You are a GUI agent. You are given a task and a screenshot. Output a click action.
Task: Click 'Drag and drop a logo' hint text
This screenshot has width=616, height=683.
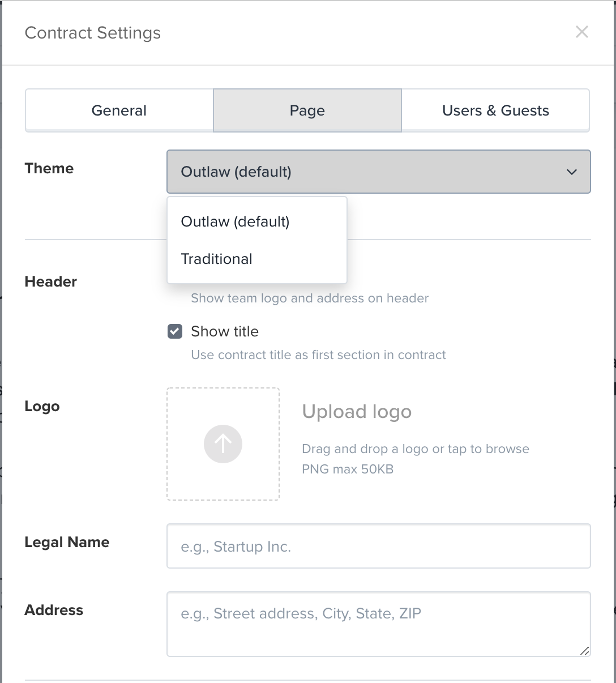click(x=416, y=449)
